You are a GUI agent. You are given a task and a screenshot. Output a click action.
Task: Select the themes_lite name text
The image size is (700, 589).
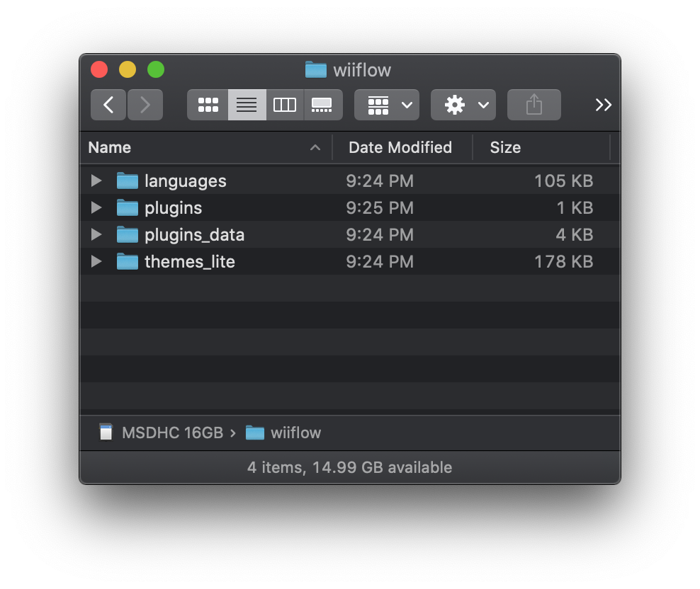[190, 261]
